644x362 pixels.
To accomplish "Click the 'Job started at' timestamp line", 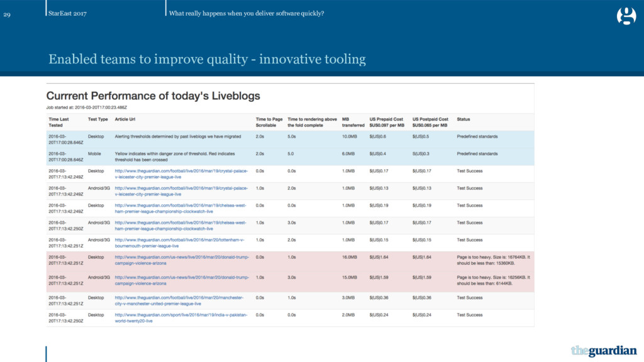I will click(x=87, y=107).
